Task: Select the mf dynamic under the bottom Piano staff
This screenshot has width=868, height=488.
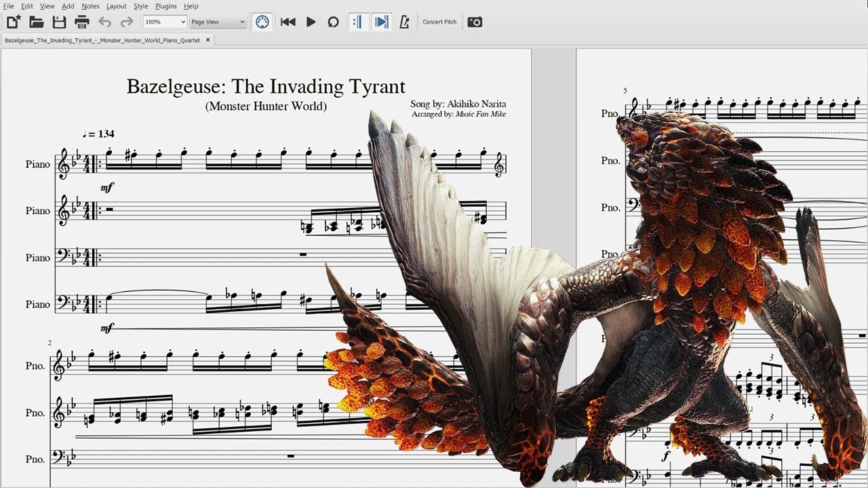Action: [106, 329]
